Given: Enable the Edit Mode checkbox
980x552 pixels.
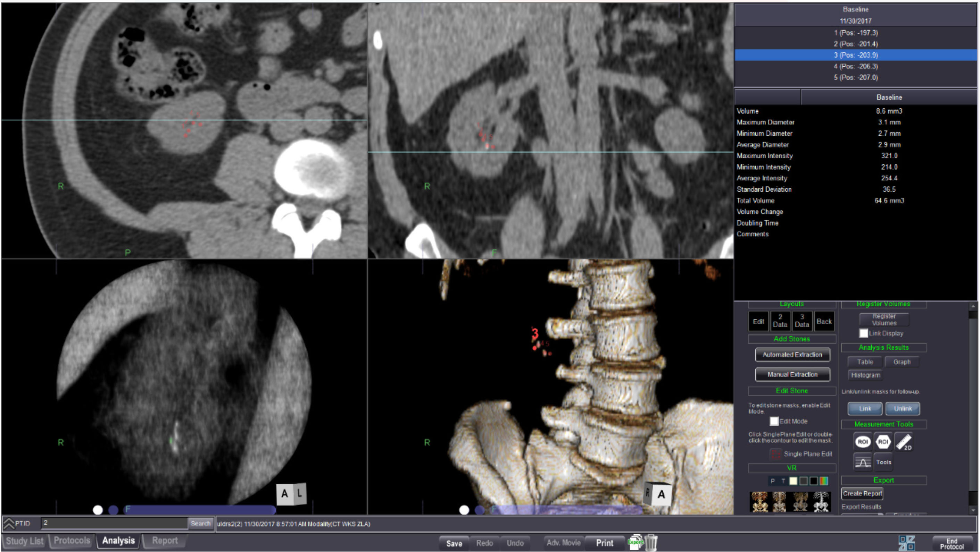Looking at the screenshot, I should point(774,421).
